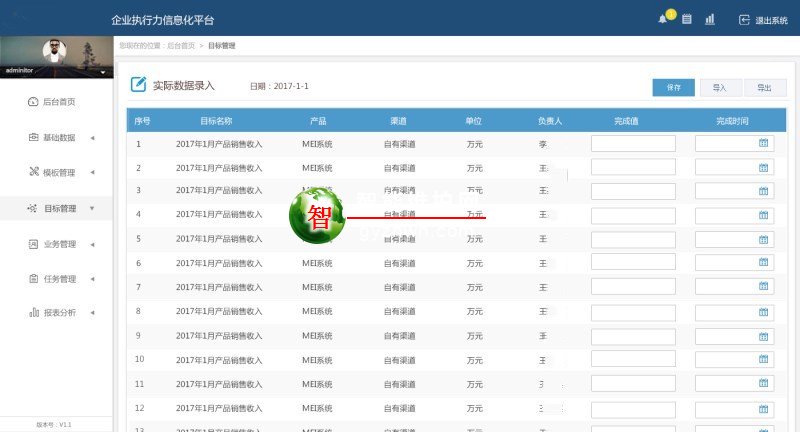Open the date picker icon in row 6
The height and width of the screenshot is (432, 800).
(x=763, y=261)
